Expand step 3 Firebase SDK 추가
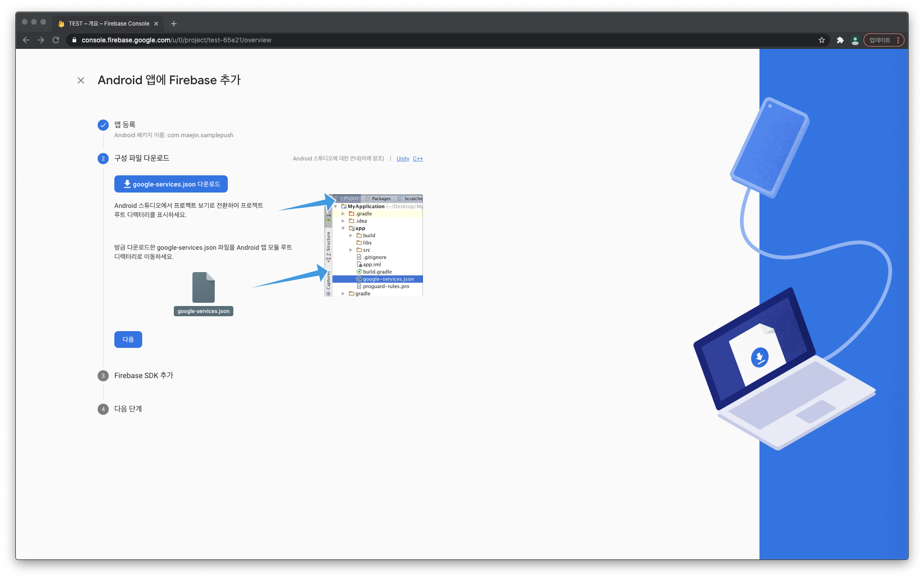The image size is (924, 579). click(x=144, y=376)
